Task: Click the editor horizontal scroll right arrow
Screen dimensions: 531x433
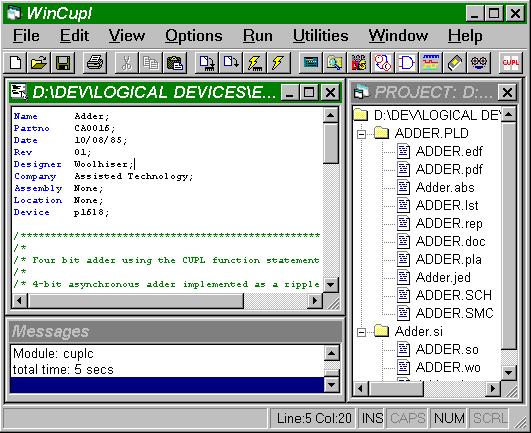Action: click(x=315, y=300)
